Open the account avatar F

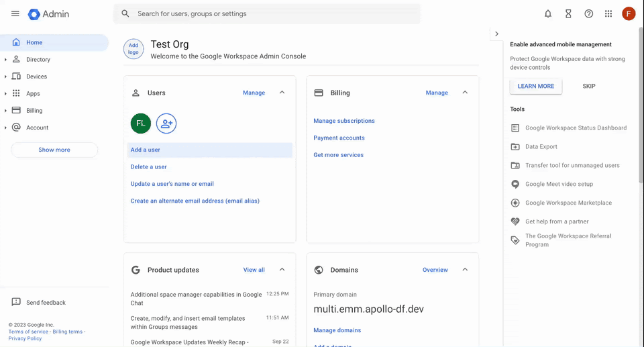point(629,13)
